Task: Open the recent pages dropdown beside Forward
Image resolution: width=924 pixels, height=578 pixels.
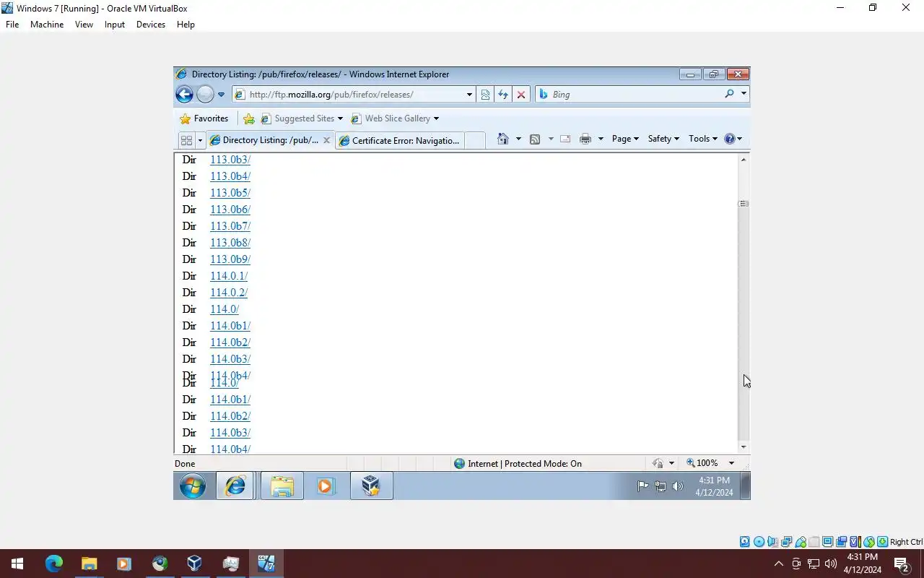Action: pyautogui.click(x=221, y=95)
